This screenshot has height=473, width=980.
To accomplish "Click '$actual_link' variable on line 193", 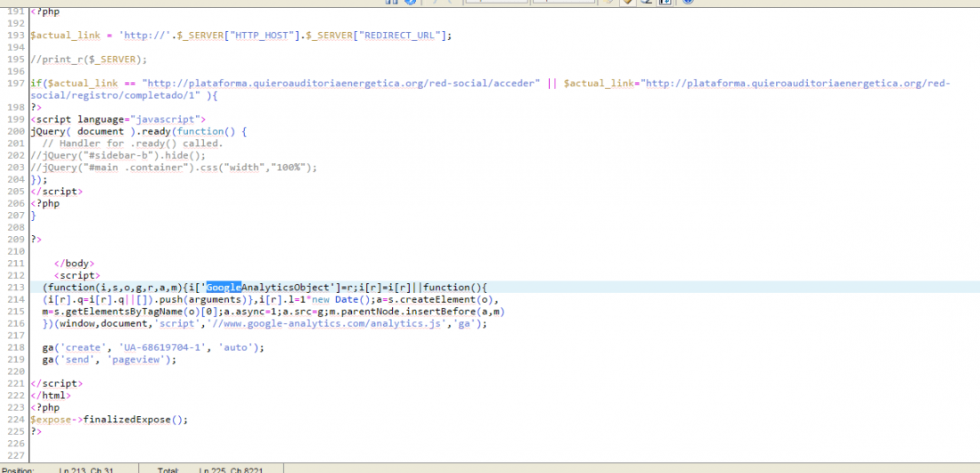I will (66, 36).
